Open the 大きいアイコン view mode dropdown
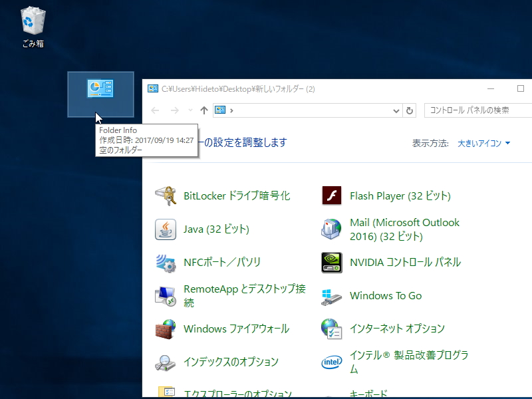Viewport: 532px width, 399px height. 484,143
